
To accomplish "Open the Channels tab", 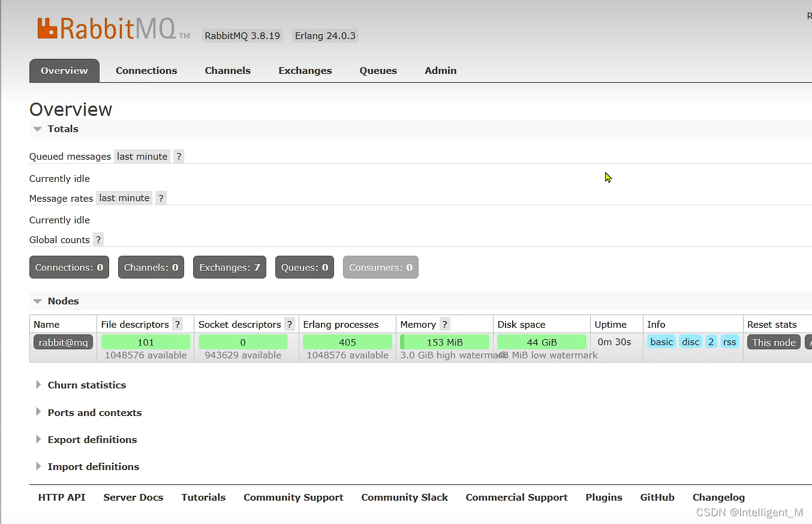I will [x=228, y=71].
